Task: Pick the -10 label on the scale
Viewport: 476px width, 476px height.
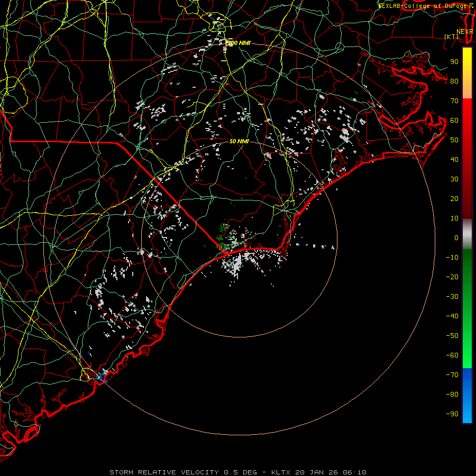Action: coord(452,258)
